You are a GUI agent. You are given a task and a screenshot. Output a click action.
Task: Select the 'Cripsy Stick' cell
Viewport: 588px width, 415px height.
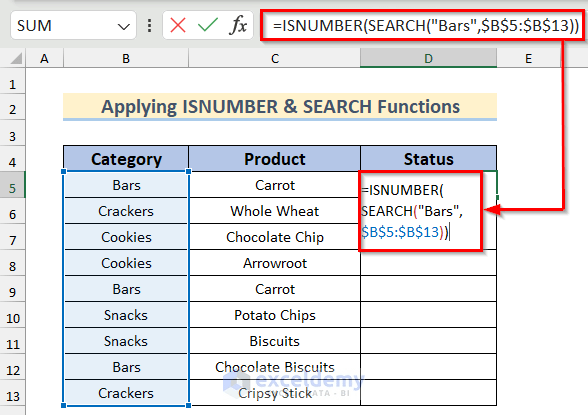click(x=275, y=393)
